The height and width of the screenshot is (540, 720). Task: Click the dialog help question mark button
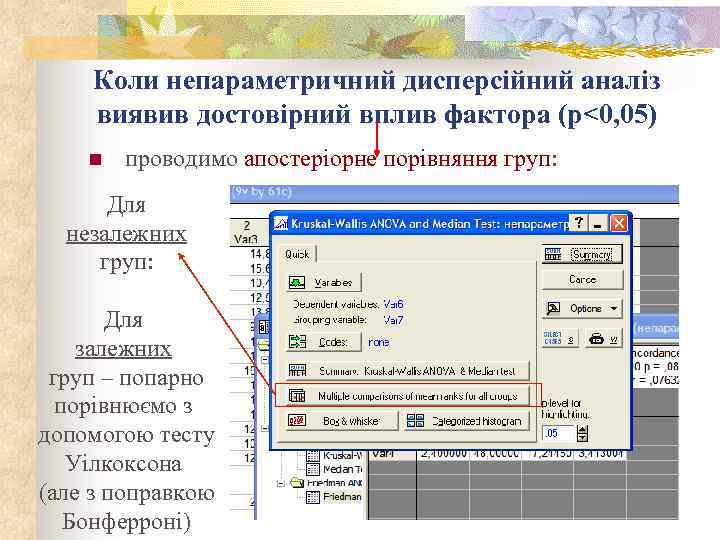(579, 223)
